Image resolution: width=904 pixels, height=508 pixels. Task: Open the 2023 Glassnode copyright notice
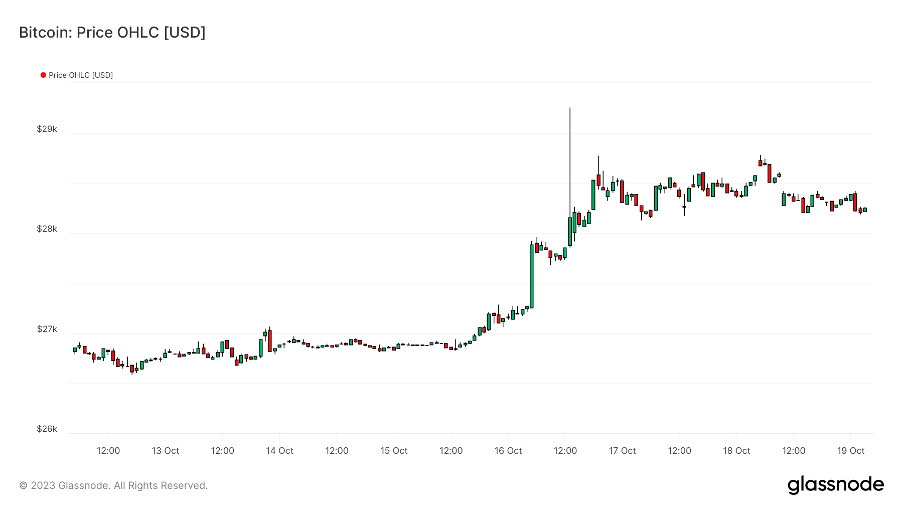coord(113,486)
